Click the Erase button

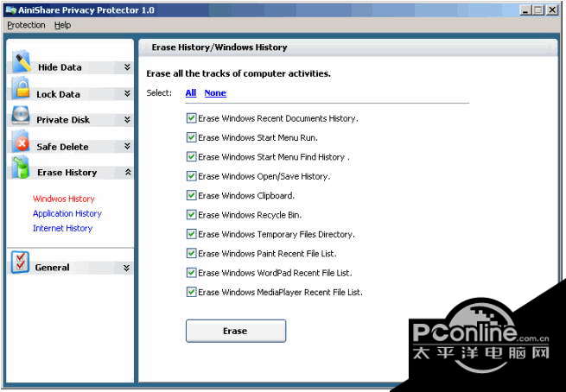click(x=236, y=331)
